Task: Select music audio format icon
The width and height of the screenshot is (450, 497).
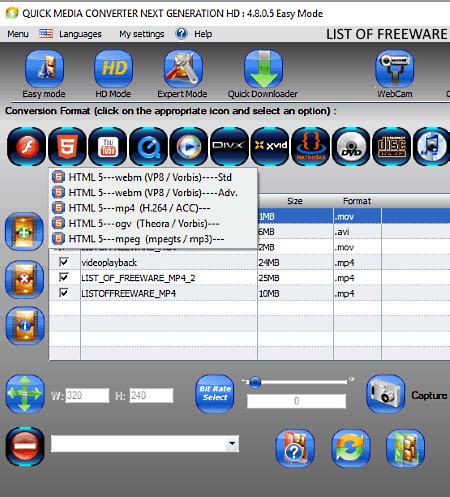Action: tap(432, 146)
